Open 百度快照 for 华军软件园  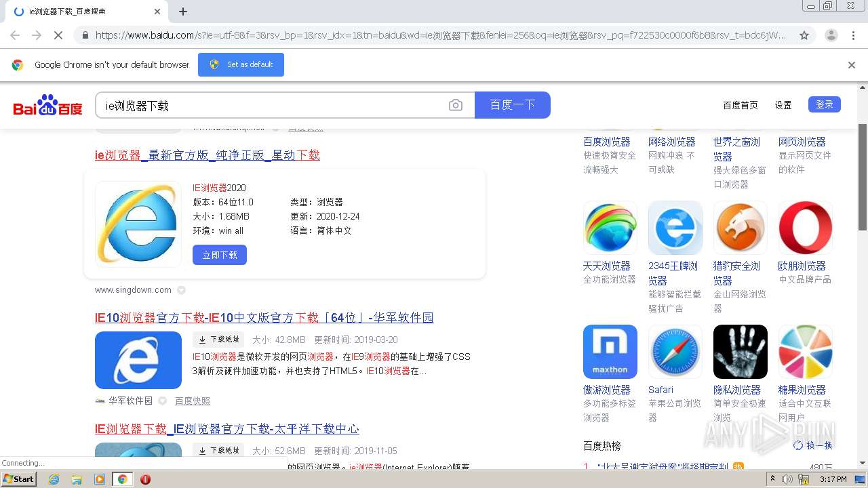(x=193, y=401)
